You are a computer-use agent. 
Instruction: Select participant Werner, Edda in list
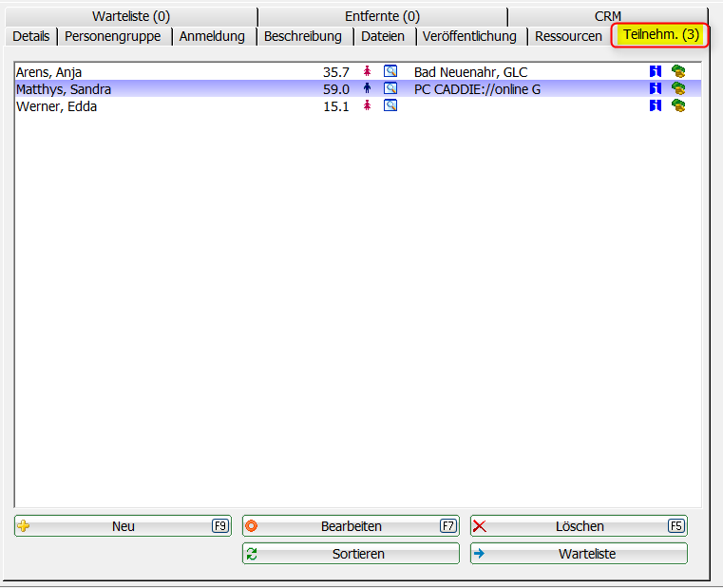coord(57,106)
